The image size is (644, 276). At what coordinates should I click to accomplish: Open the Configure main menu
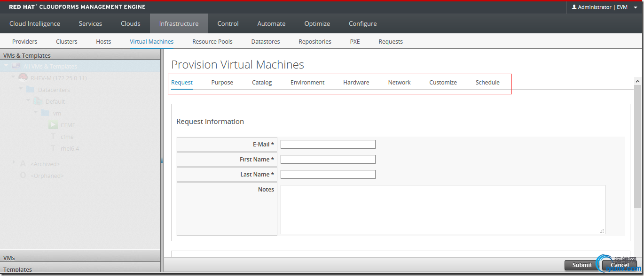362,24
